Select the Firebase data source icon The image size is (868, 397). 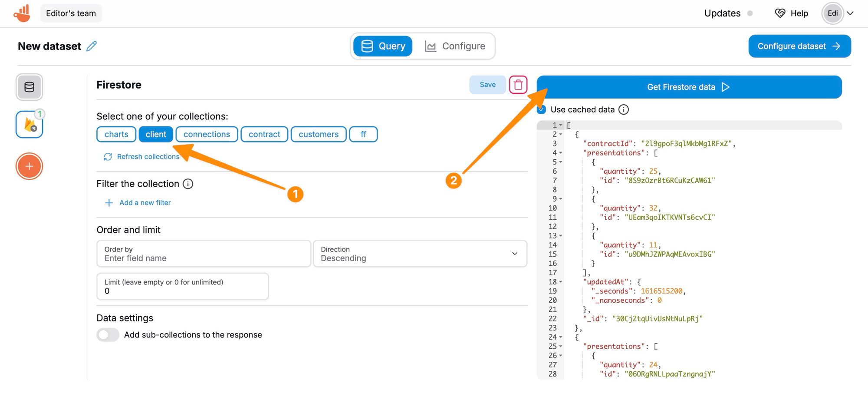[30, 125]
